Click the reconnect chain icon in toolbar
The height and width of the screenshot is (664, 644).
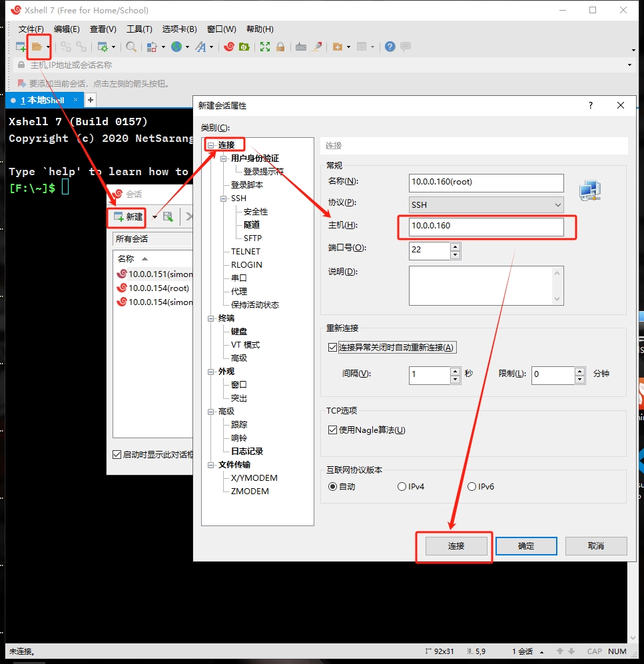pyautogui.click(x=81, y=47)
